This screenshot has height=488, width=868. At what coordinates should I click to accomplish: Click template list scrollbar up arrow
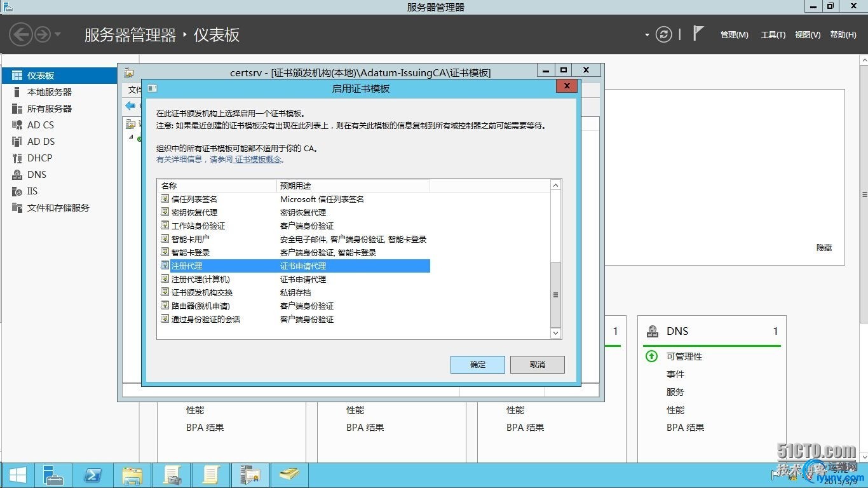[x=556, y=186]
